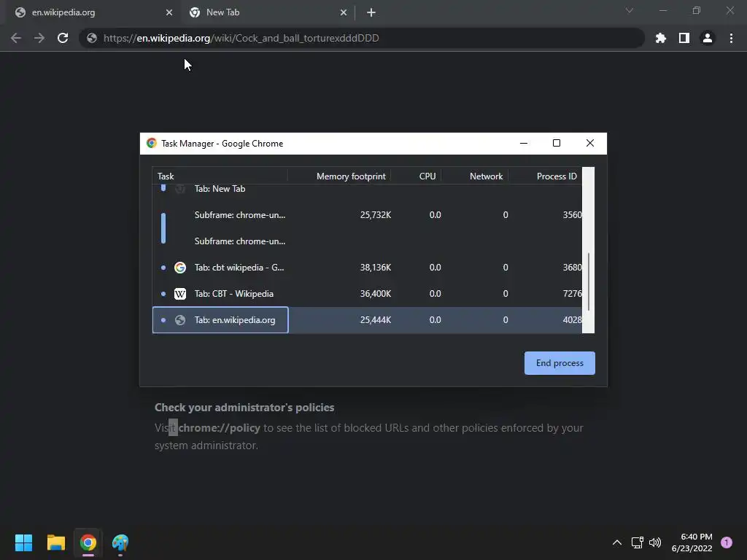Viewport: 747px width, 560px height.
Task: Click memory value 36,400K
Action: (x=376, y=293)
